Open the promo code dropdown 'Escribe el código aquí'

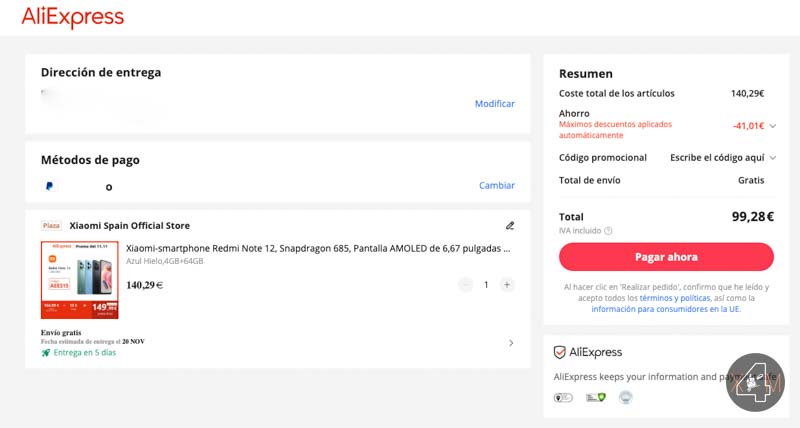click(723, 158)
